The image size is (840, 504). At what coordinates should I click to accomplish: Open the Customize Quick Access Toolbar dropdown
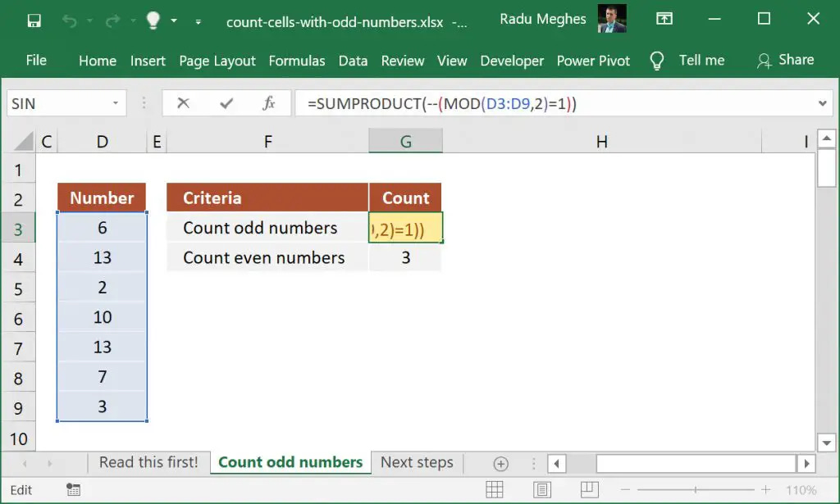coord(196,24)
